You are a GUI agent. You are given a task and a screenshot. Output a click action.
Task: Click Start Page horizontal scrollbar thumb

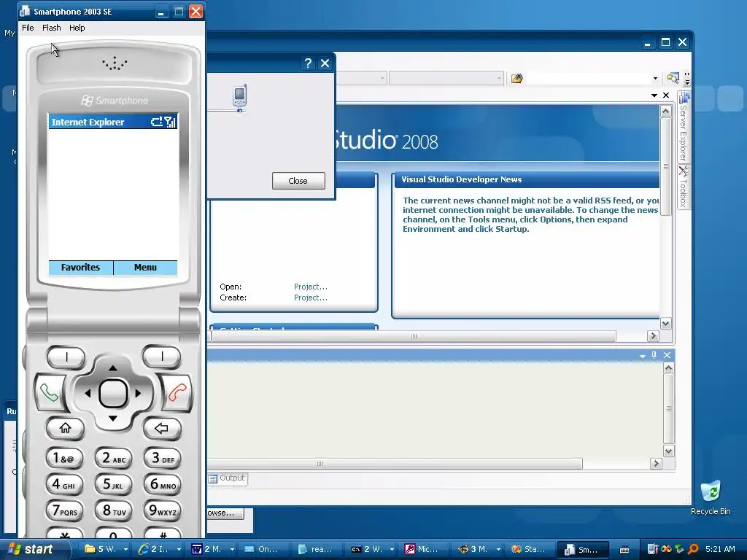[414, 336]
